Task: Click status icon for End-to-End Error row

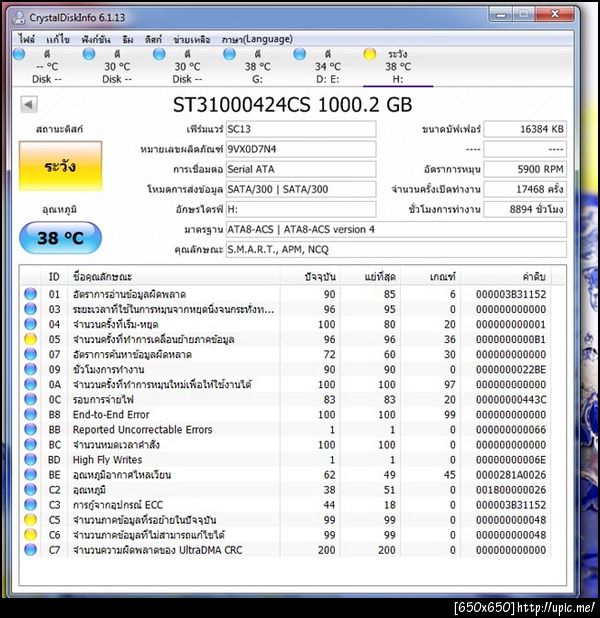Action: pyautogui.click(x=30, y=414)
